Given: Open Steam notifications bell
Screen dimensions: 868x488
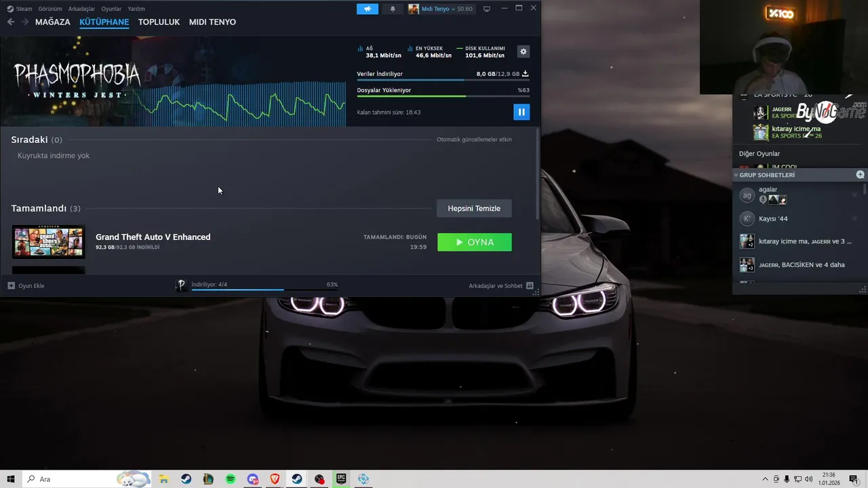Looking at the screenshot, I should click(x=393, y=9).
